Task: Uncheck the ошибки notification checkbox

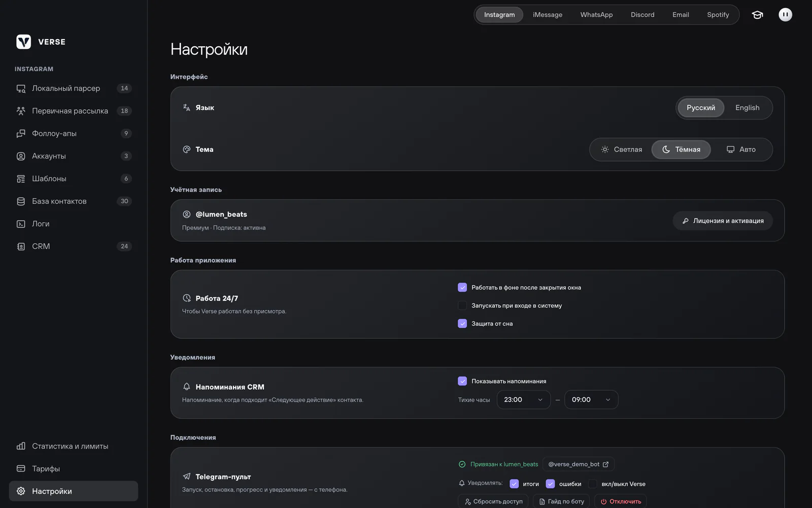Action: coord(550,484)
